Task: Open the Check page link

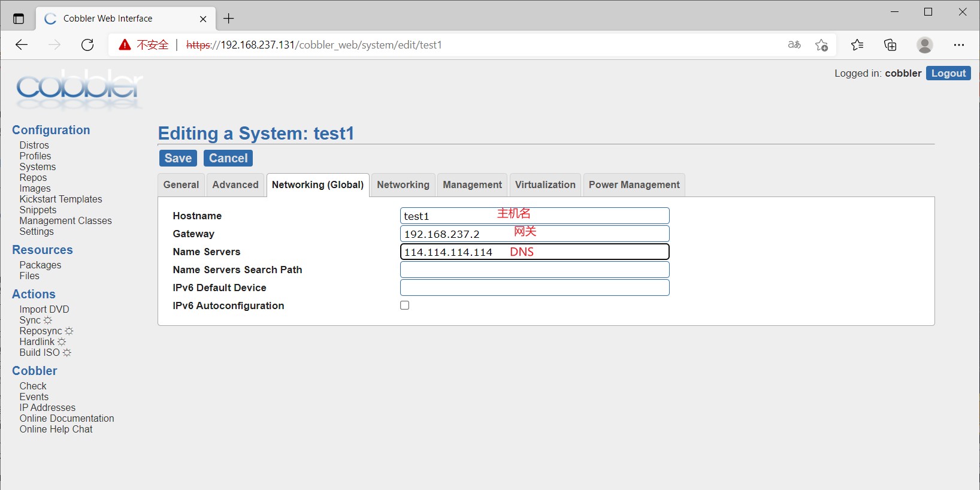Action: (33, 386)
